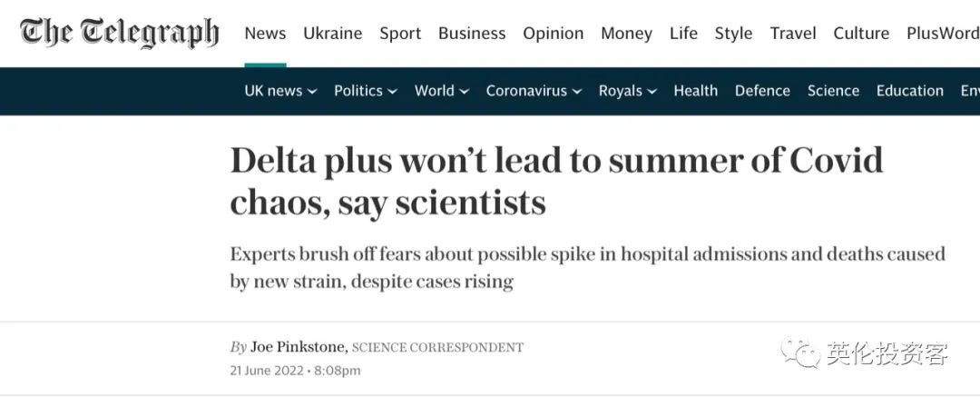
Task: Navigate to the Business section
Action: pos(472,34)
